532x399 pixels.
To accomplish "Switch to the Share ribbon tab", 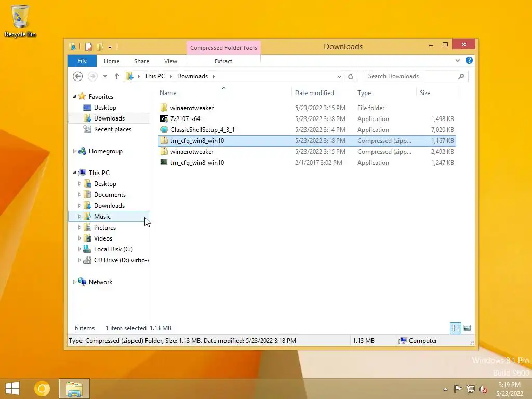I will click(x=141, y=61).
